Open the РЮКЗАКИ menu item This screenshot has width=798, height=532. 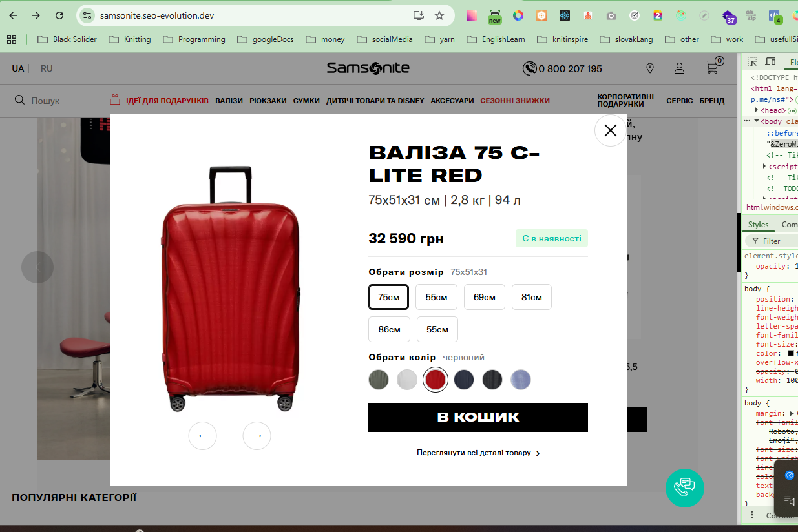[268, 101]
